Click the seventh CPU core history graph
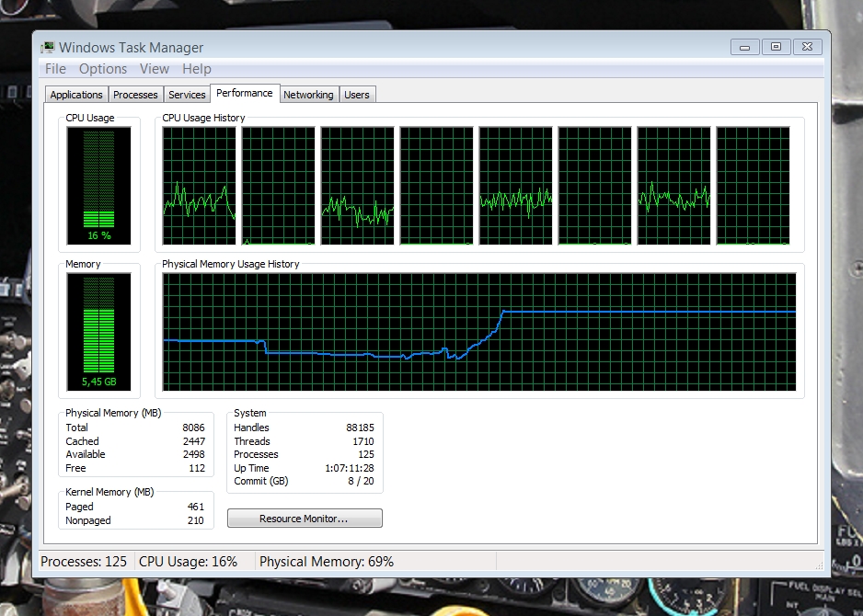This screenshot has width=863, height=616. click(674, 186)
